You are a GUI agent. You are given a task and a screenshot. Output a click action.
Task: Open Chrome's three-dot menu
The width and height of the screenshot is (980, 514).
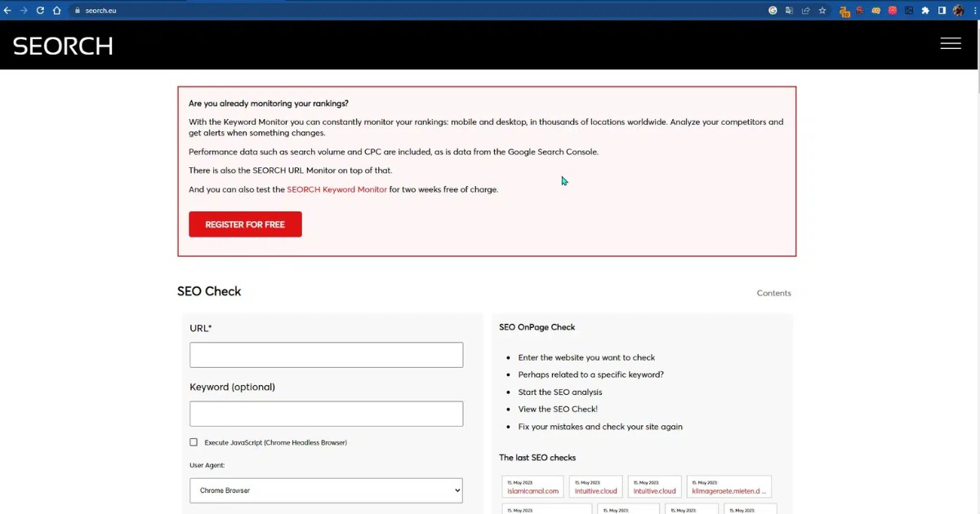pos(974,11)
